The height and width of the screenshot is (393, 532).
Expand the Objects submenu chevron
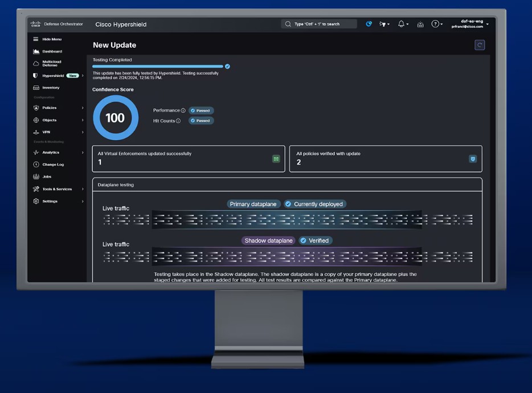[x=83, y=120]
